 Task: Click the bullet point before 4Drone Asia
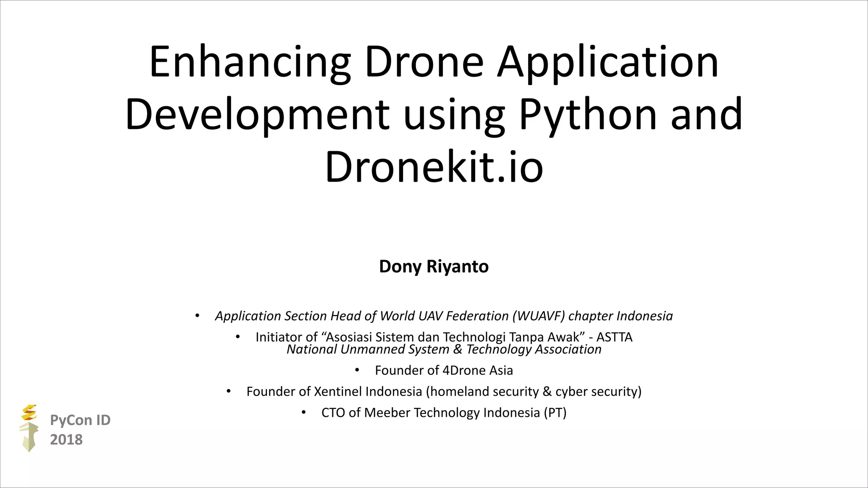[x=357, y=370]
